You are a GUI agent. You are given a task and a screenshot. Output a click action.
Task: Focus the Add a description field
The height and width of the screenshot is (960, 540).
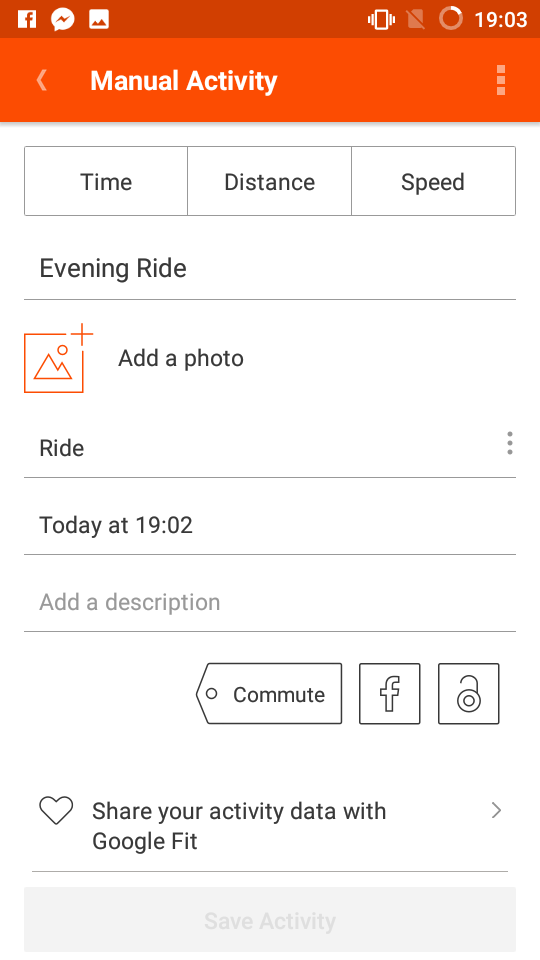point(270,602)
